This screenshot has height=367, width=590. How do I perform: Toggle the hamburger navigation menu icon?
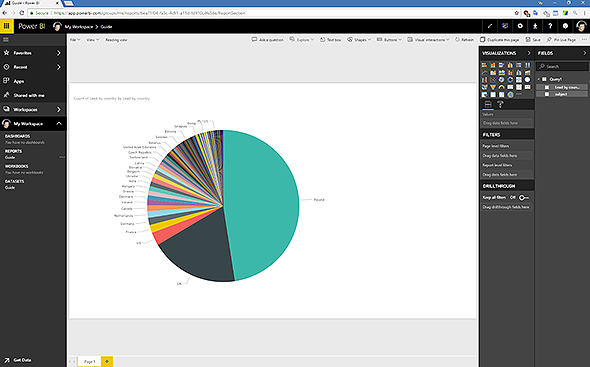6,40
